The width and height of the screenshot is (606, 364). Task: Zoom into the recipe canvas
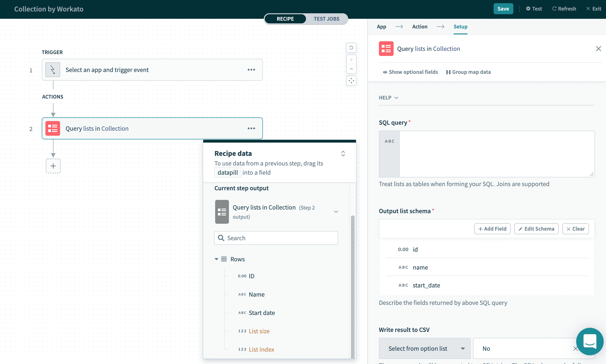click(x=351, y=59)
